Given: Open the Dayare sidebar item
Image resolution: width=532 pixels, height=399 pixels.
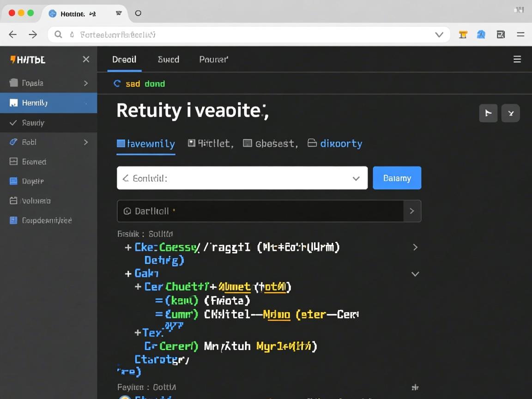Looking at the screenshot, I should click(x=32, y=181).
